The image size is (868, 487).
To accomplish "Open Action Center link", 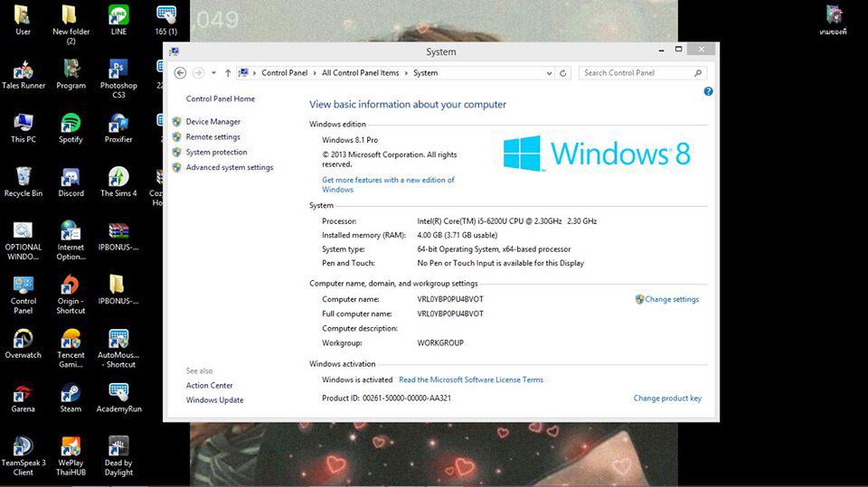I will (209, 385).
